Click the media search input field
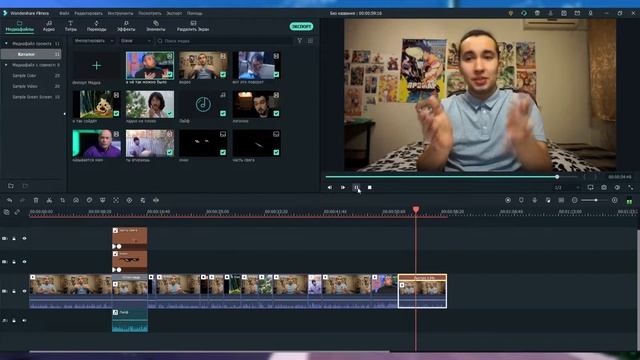This screenshot has height=360, width=640. click(x=224, y=41)
